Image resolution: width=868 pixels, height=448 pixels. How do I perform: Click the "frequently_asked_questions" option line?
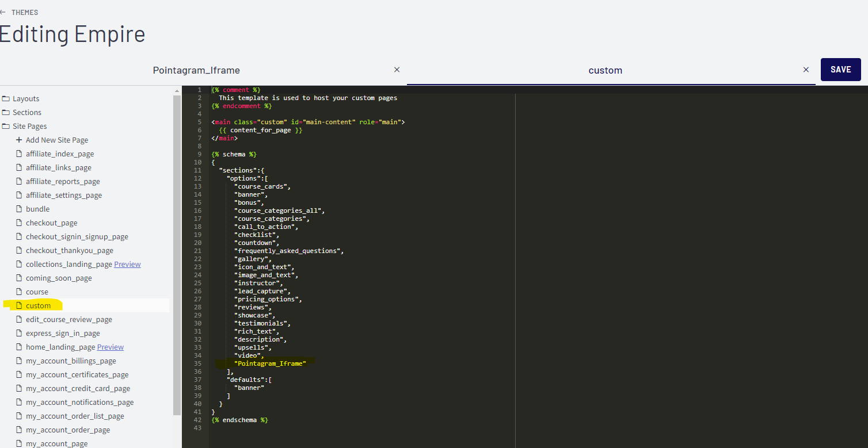(x=289, y=251)
